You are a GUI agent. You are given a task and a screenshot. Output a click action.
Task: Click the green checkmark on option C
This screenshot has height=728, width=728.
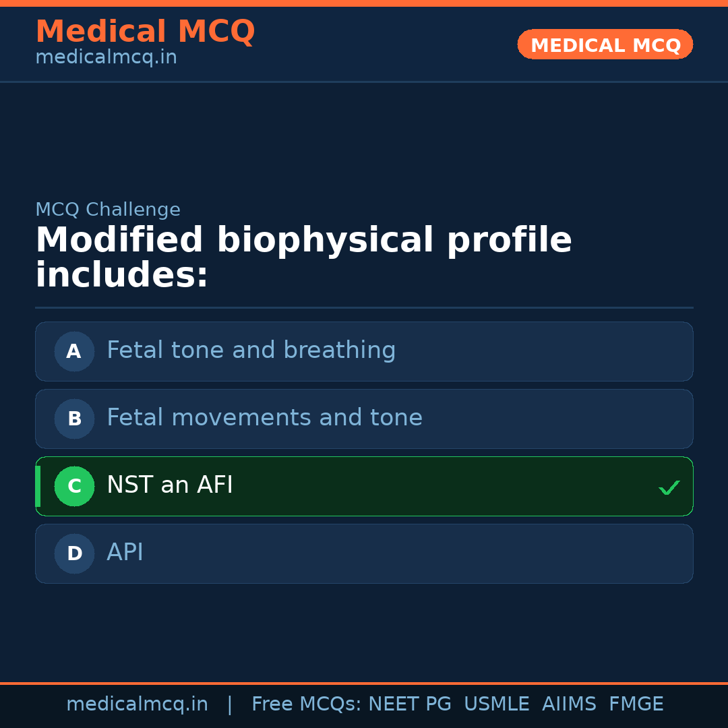[x=669, y=487]
